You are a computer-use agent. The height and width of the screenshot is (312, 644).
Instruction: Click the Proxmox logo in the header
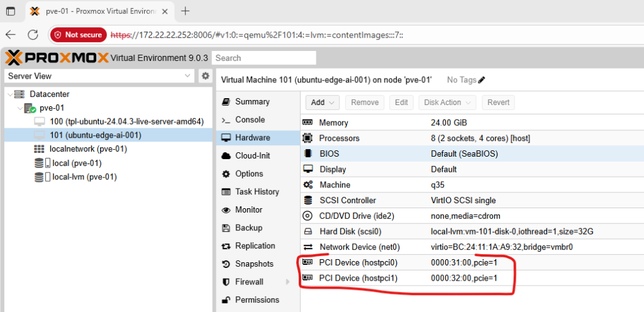tap(57, 58)
